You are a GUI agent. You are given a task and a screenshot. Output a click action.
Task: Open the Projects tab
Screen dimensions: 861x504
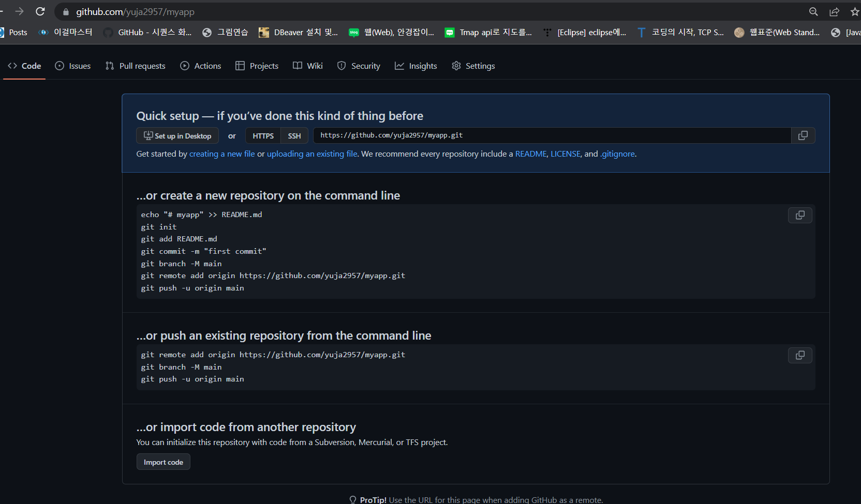[x=257, y=66]
